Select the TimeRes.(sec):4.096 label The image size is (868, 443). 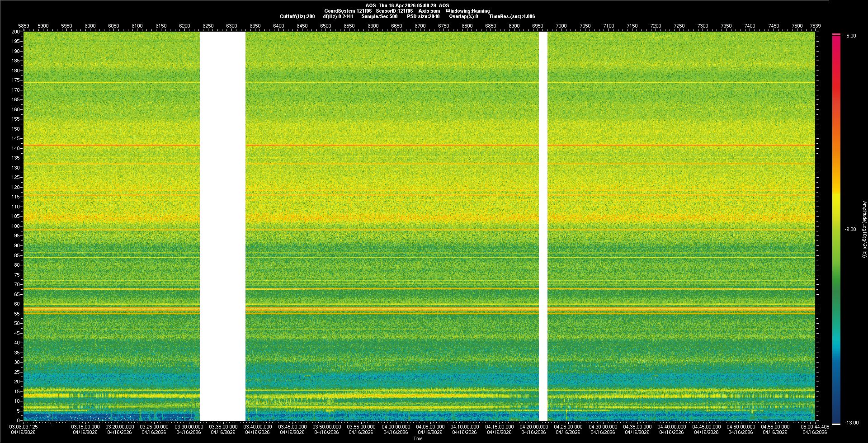point(511,16)
